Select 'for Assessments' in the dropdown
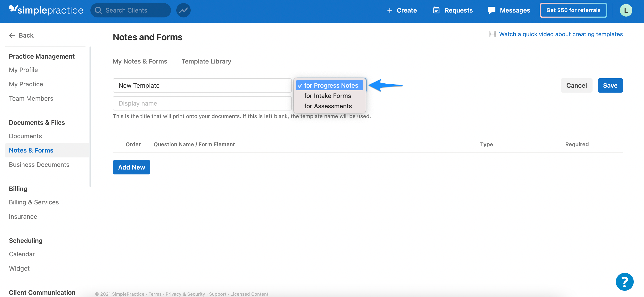The height and width of the screenshot is (297, 644). coord(328,106)
